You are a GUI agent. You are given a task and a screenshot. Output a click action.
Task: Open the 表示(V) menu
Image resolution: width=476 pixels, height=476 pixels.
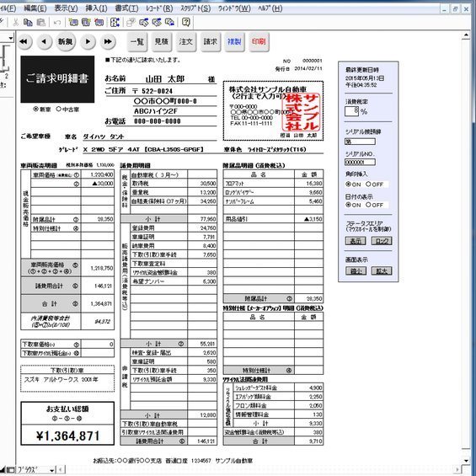click(66, 8)
